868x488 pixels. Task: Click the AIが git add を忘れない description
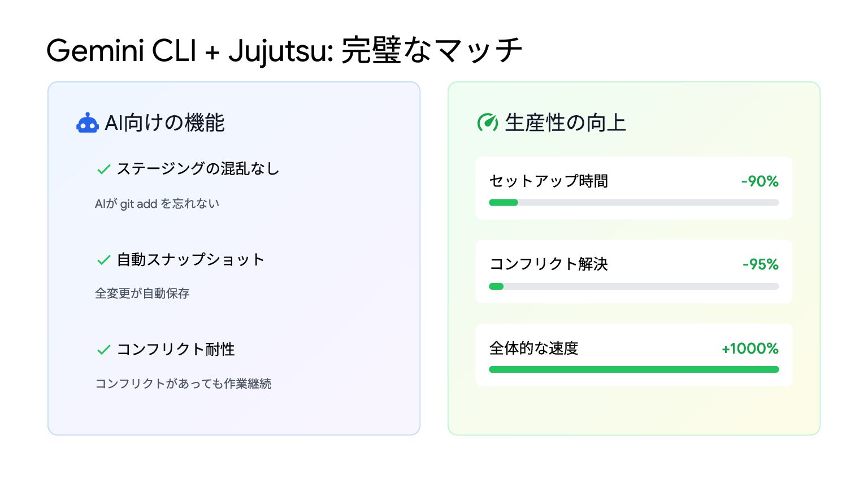click(x=157, y=204)
